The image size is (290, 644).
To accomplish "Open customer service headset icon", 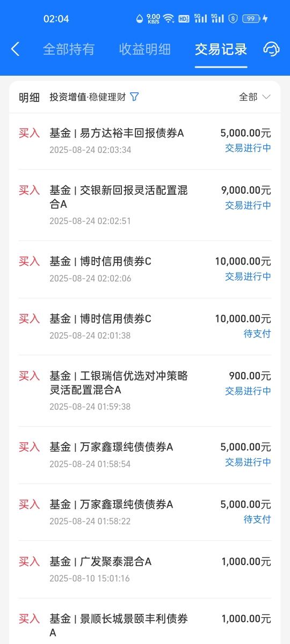I will 272,49.
